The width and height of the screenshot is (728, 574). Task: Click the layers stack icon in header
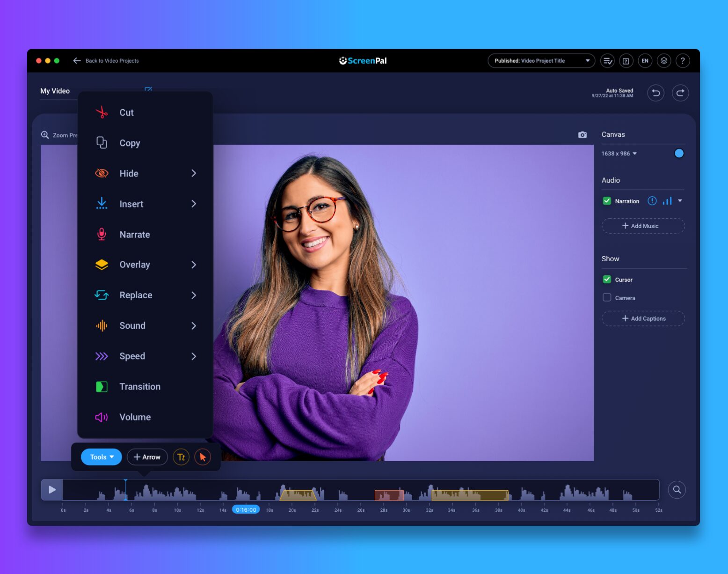(664, 61)
